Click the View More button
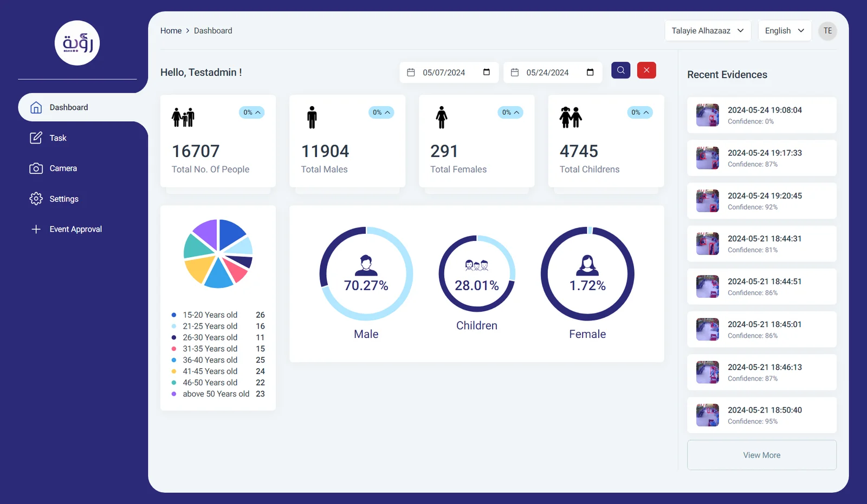Viewport: 867px width, 504px height. click(762, 455)
